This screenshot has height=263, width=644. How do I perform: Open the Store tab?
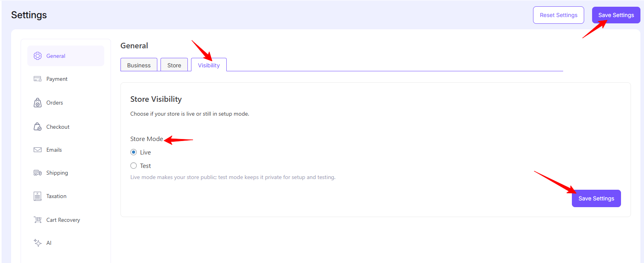[x=174, y=65]
